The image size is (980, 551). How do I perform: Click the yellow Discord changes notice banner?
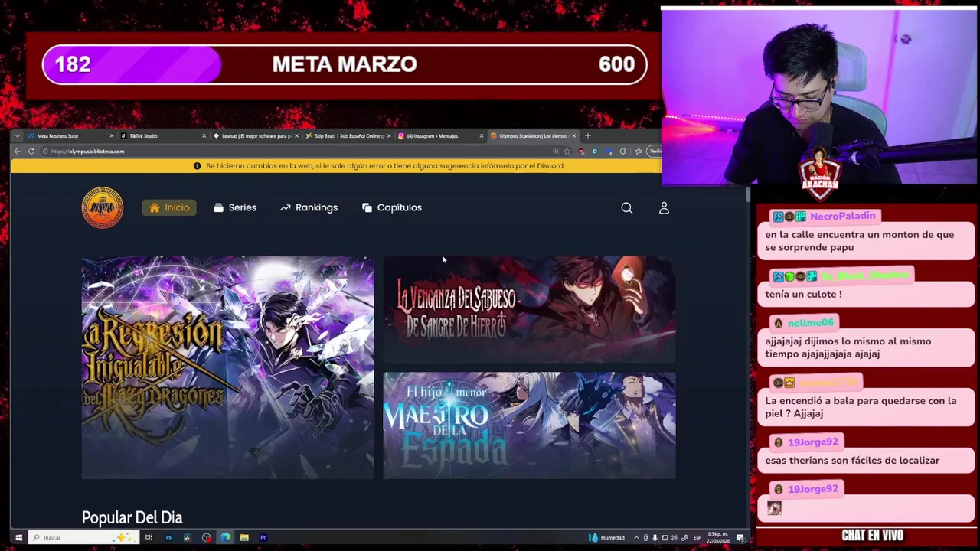[336, 166]
